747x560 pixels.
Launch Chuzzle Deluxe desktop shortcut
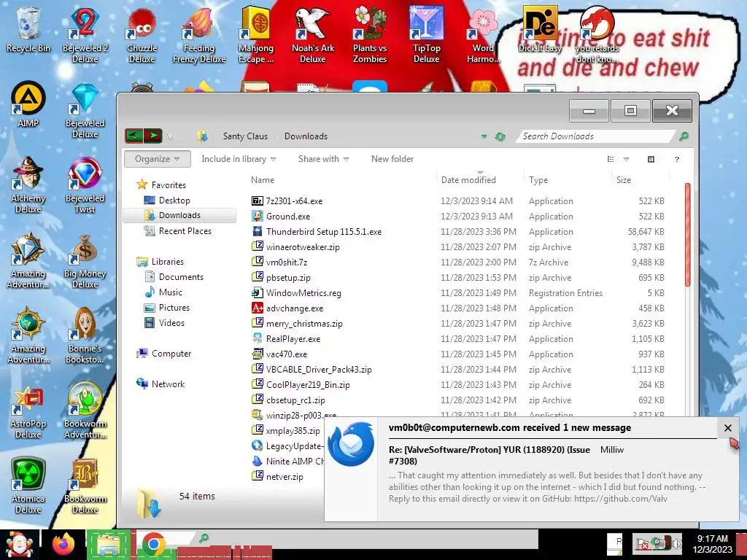142,35
